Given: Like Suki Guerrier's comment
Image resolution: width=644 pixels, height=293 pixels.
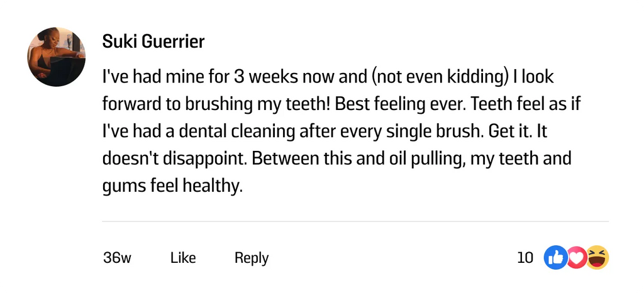Looking at the screenshot, I should (x=183, y=258).
